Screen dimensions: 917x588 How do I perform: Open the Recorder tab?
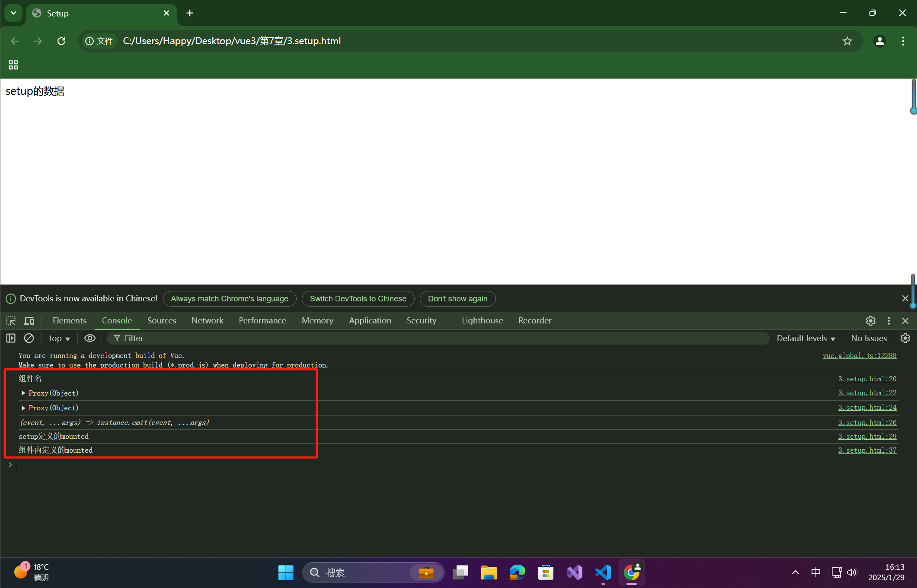coord(535,321)
